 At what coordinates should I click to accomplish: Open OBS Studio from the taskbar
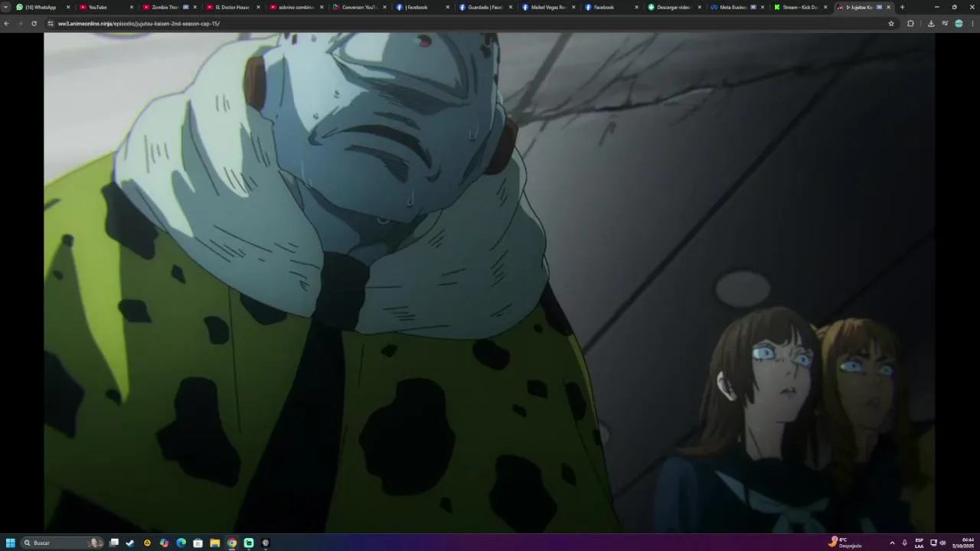[x=266, y=543]
